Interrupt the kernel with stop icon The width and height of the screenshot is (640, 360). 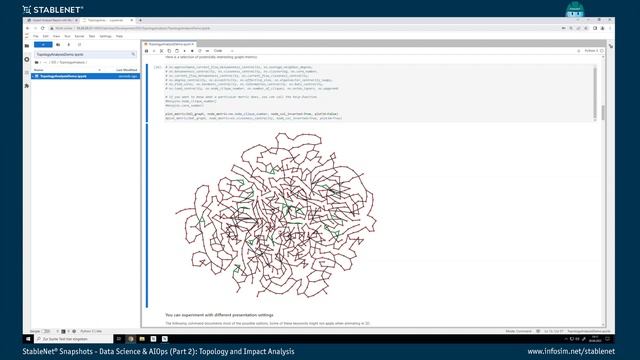tap(192, 51)
